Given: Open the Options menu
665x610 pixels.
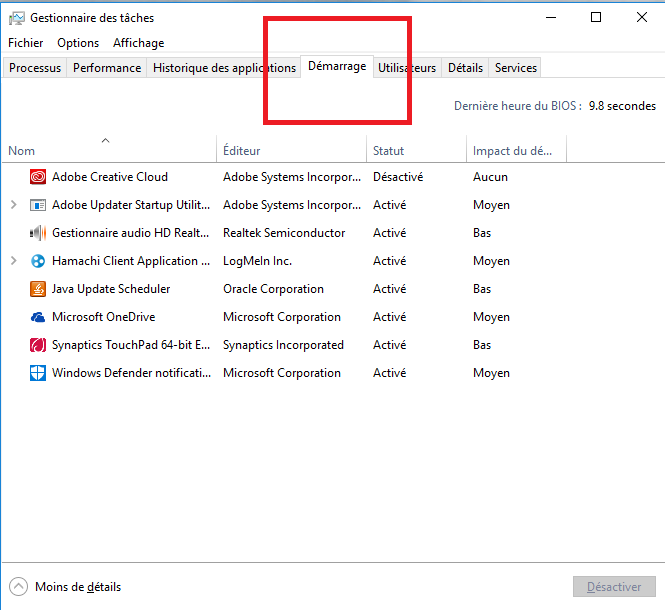Looking at the screenshot, I should pos(78,43).
